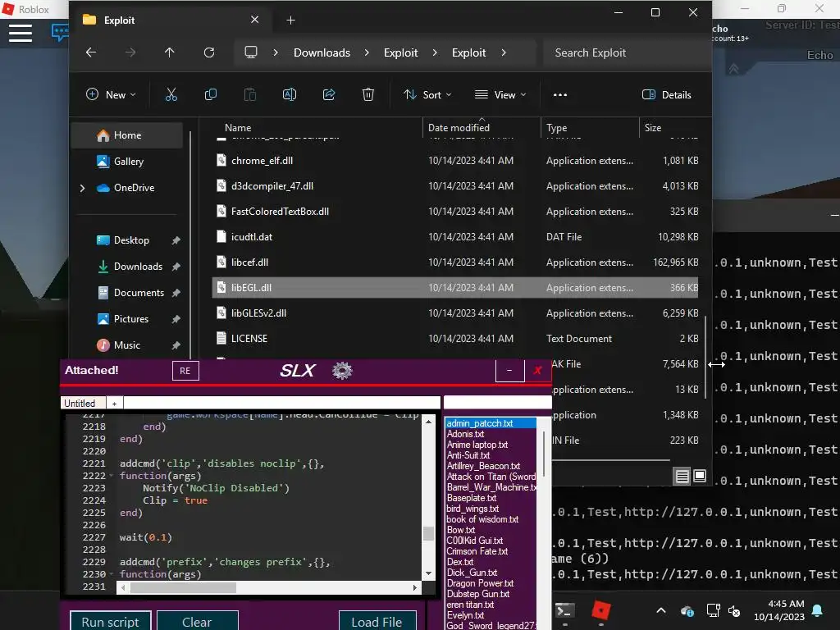Switch to large thumbnails view icon
The width and height of the screenshot is (840, 630).
pyautogui.click(x=700, y=476)
